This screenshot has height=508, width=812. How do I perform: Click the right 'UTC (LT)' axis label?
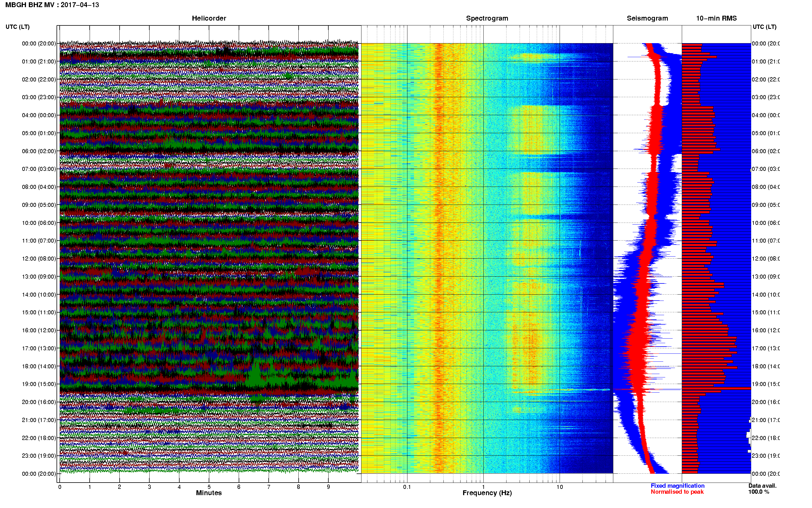click(x=764, y=27)
